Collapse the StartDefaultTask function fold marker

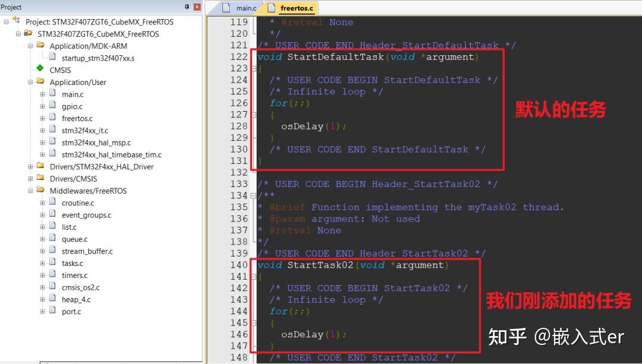(253, 68)
